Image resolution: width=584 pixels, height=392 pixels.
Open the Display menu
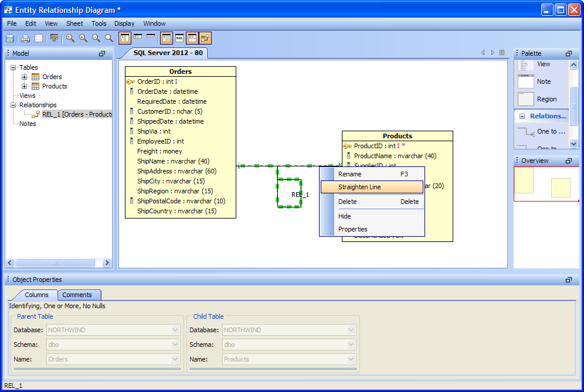point(124,23)
